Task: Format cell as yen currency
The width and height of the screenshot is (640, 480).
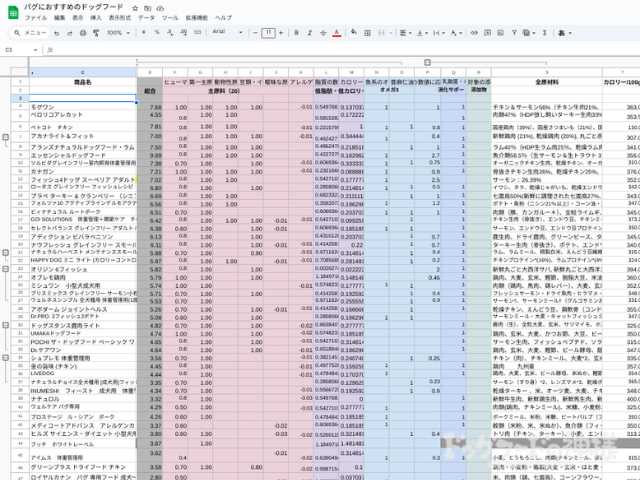Action: pyautogui.click(x=144, y=32)
